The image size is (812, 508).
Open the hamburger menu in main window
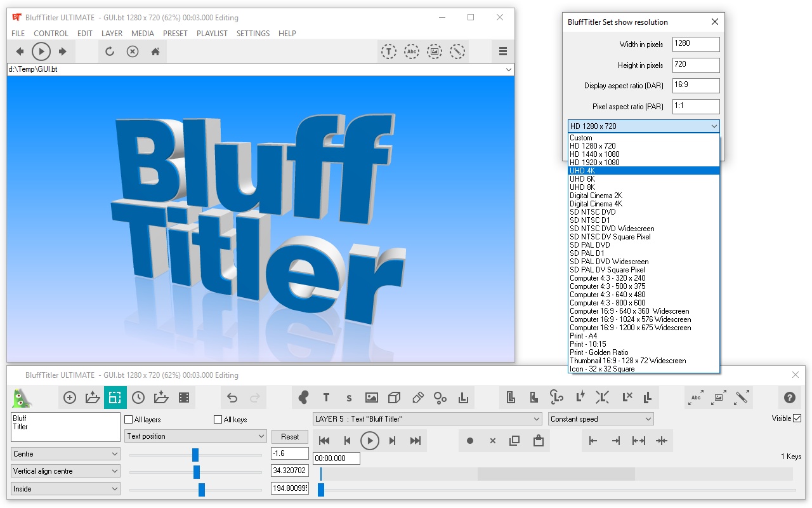503,51
